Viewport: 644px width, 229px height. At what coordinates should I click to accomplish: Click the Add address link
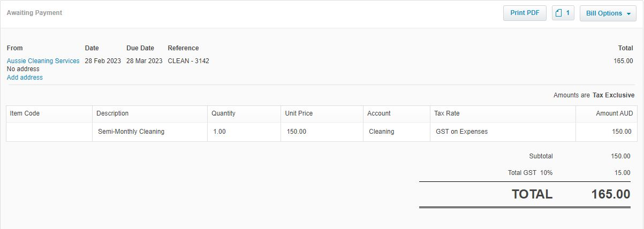[25, 78]
